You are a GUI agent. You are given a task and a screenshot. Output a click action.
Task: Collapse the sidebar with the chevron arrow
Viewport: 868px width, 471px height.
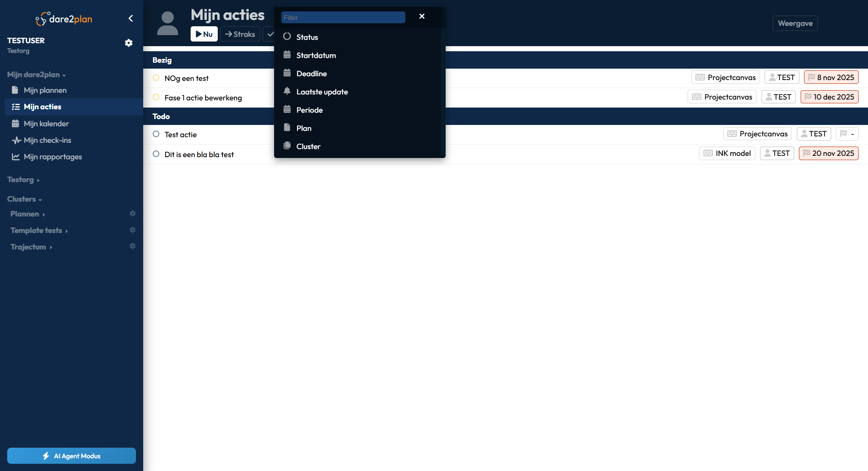point(130,18)
